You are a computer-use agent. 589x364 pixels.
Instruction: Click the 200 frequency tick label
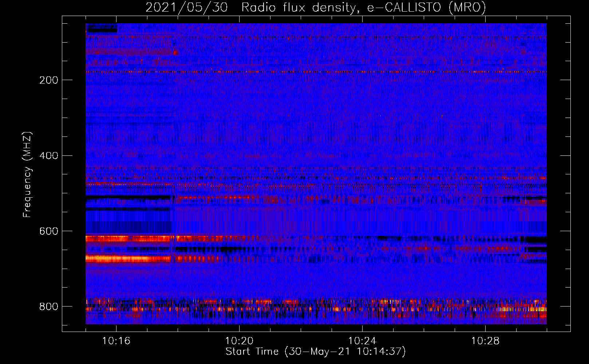(49, 80)
